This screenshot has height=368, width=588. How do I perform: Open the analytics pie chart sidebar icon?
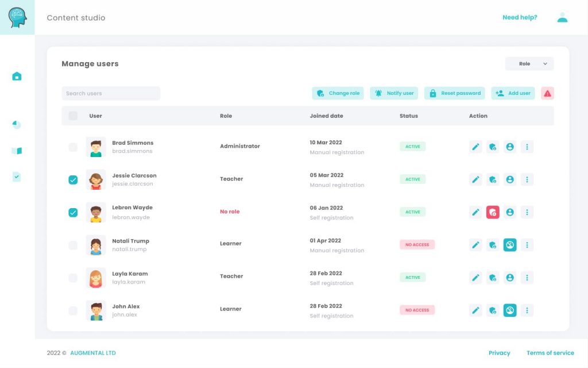tap(17, 124)
